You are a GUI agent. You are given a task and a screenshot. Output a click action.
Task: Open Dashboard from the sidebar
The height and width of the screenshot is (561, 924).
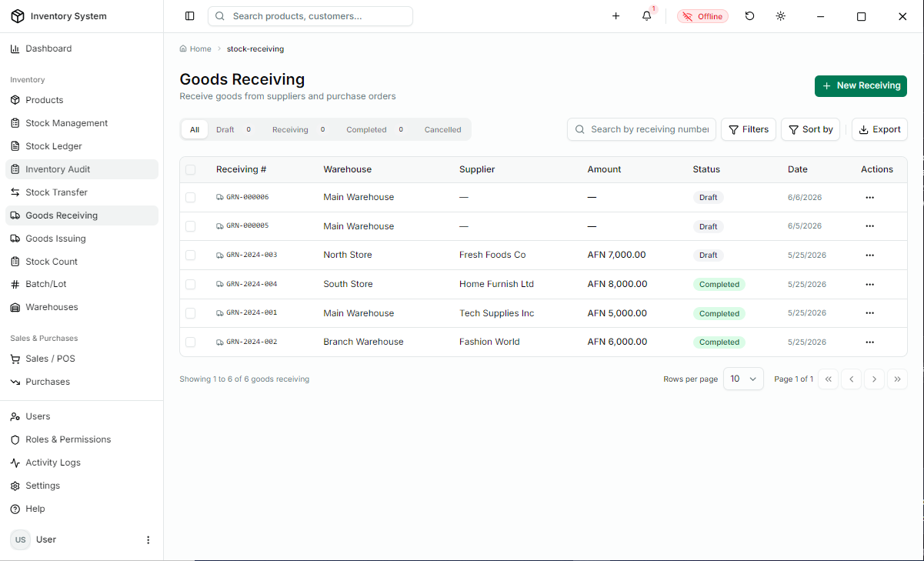click(82, 48)
